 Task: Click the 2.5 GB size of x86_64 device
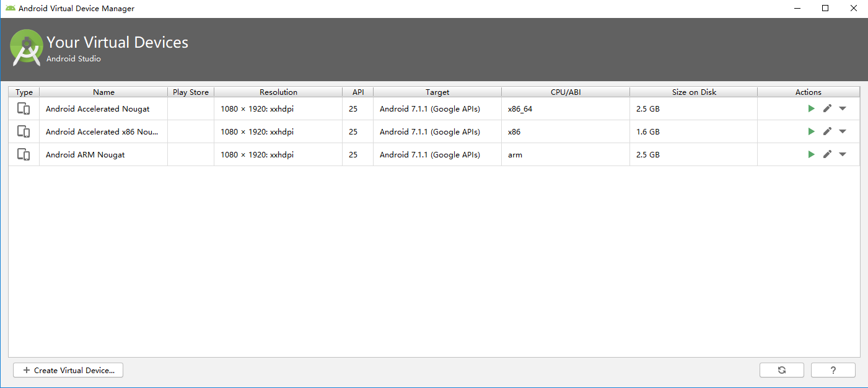click(x=694, y=108)
